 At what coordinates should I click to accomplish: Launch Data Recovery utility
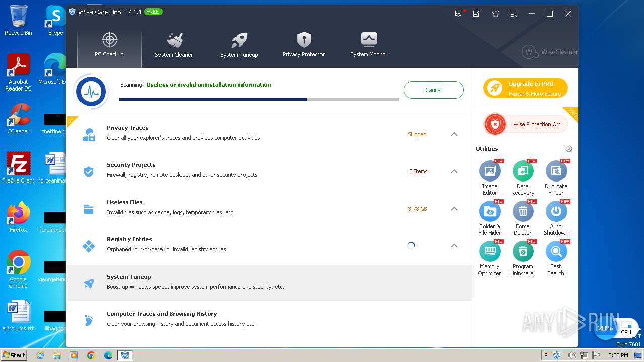pyautogui.click(x=523, y=178)
